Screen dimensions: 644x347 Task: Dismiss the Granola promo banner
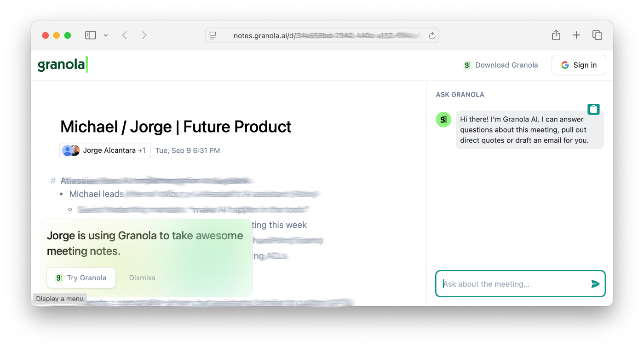coord(142,278)
